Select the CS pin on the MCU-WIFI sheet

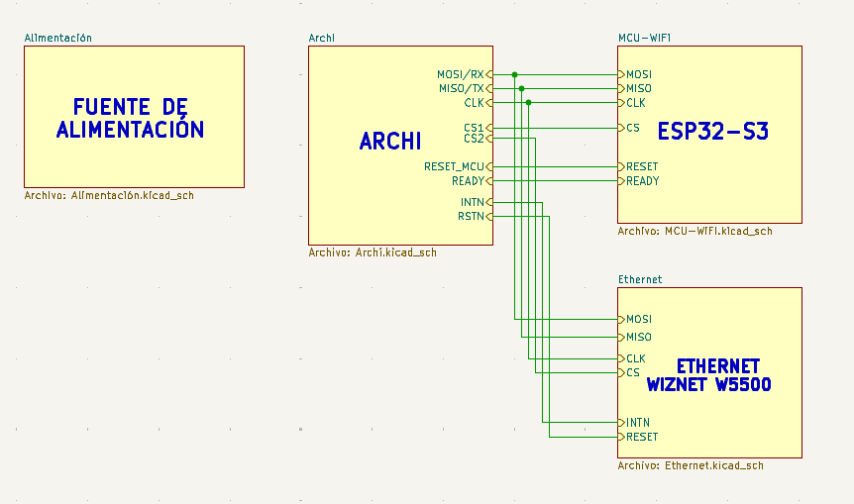click(629, 128)
